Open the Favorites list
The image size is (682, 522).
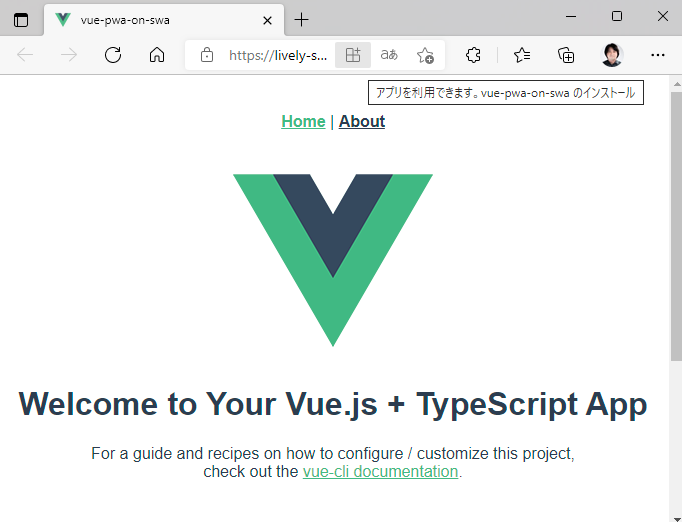pos(522,55)
